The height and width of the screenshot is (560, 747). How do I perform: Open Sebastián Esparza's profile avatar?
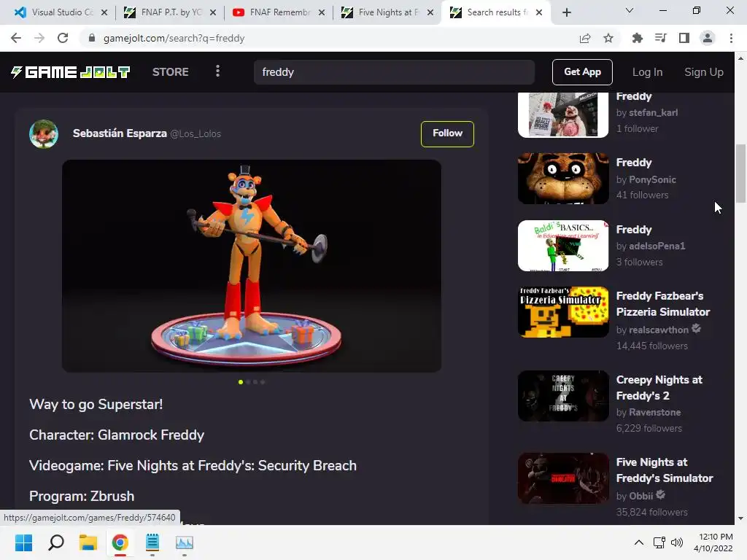point(44,134)
